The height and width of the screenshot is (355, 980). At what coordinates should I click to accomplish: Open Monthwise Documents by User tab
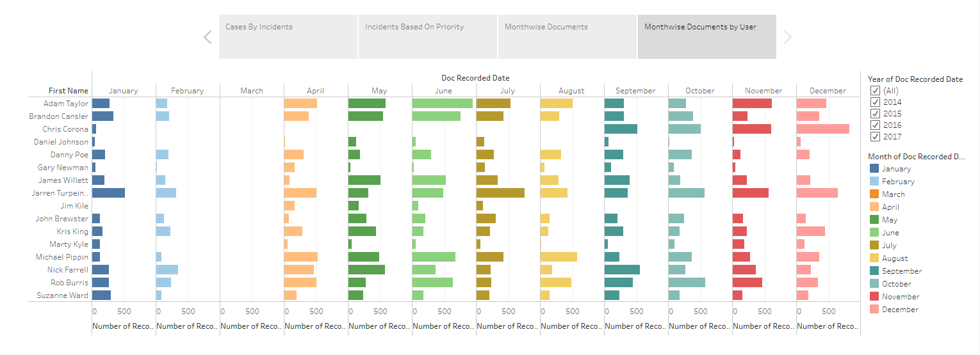click(707, 37)
